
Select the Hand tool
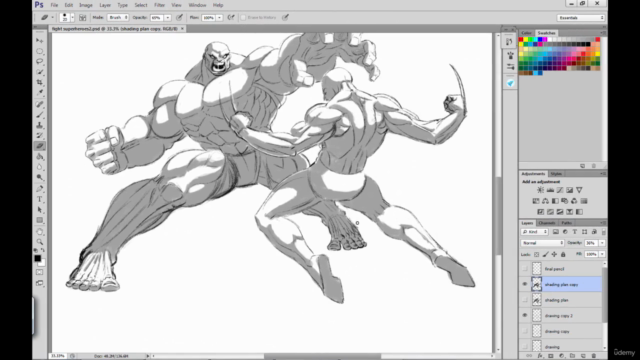(x=40, y=231)
